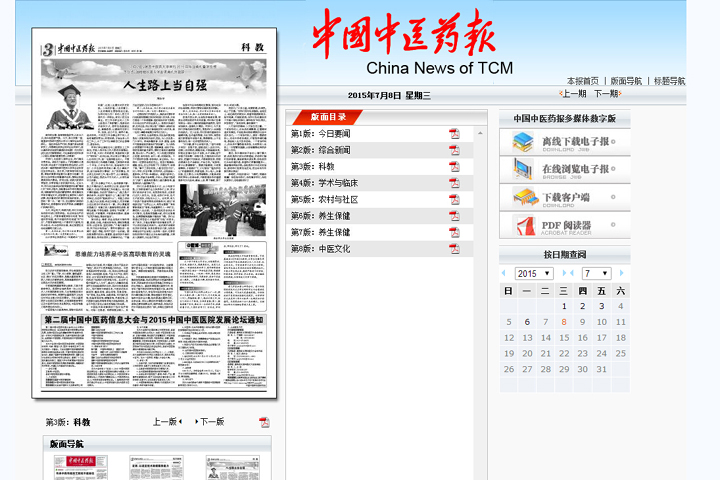Image resolution: width=720 pixels, height=480 pixels.
Task: Open the year dropdown showing 2015
Action: (x=534, y=273)
